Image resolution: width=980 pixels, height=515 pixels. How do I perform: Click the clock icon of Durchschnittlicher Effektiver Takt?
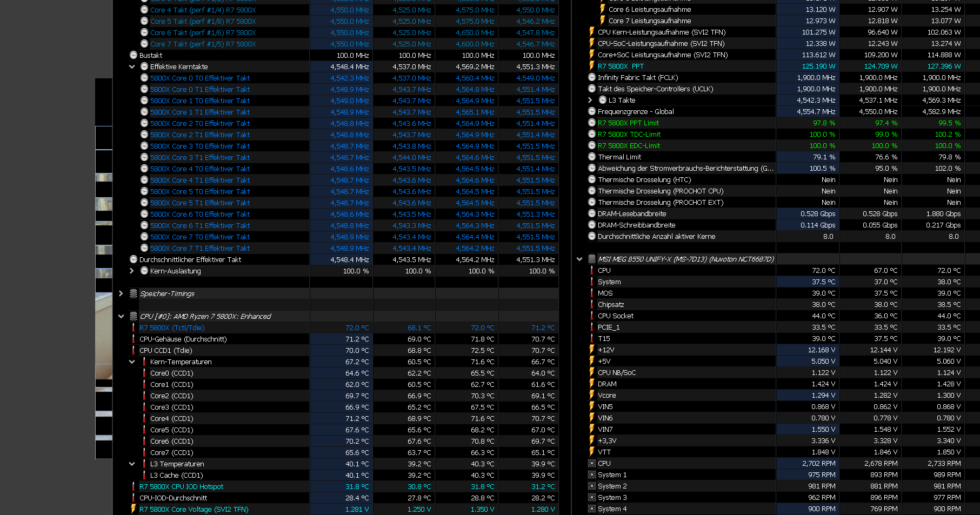click(x=134, y=259)
